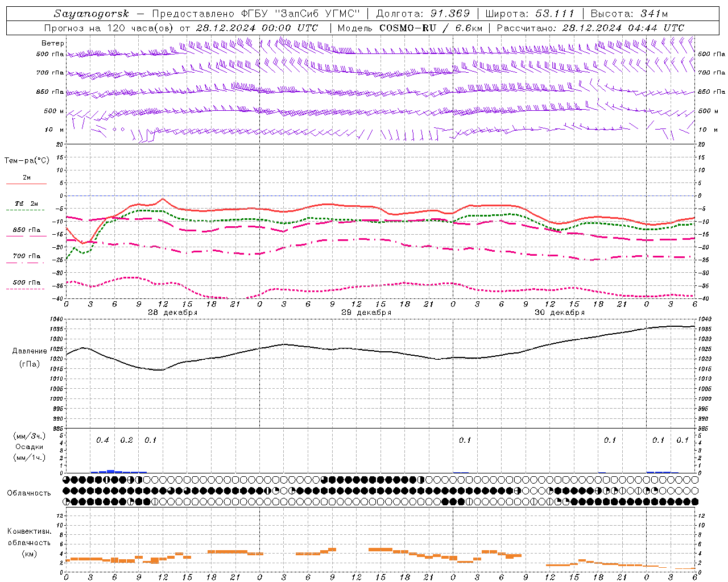Click the Рассчитано: 28.12.2024 04:44 UTC timestamp
This screenshot has width=728, height=582.
[x=590, y=28]
